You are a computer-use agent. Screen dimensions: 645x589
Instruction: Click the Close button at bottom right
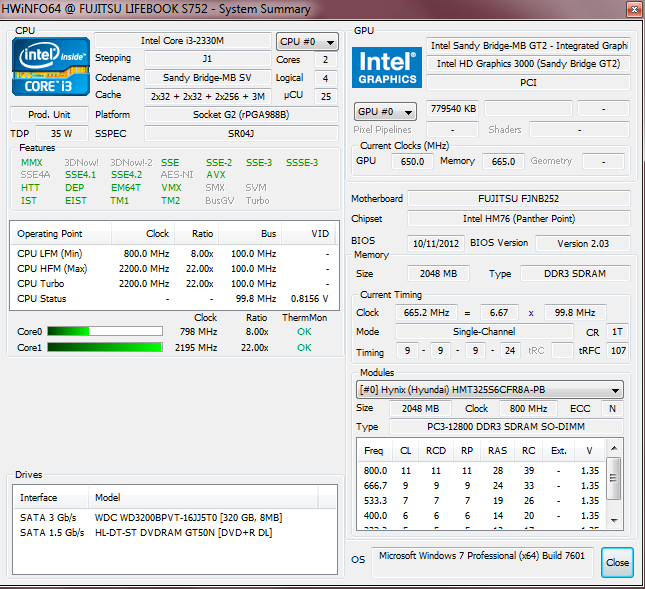click(x=617, y=562)
